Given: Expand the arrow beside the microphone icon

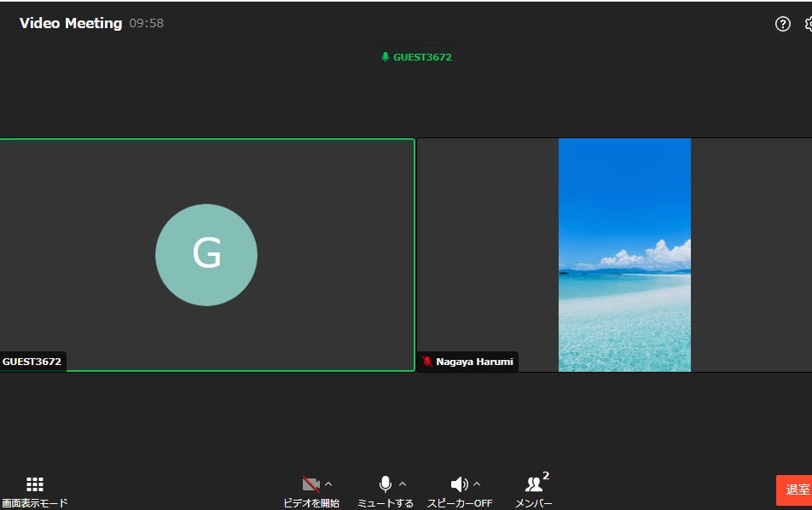Looking at the screenshot, I should [403, 484].
